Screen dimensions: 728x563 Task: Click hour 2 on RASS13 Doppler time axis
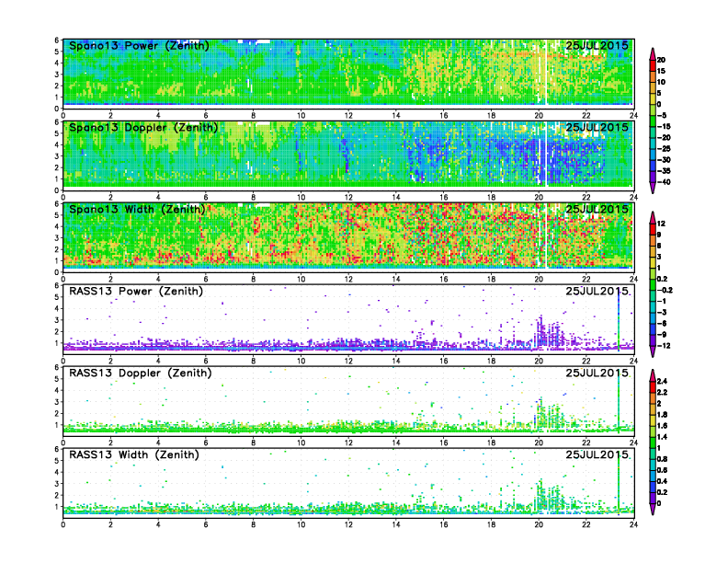click(111, 442)
